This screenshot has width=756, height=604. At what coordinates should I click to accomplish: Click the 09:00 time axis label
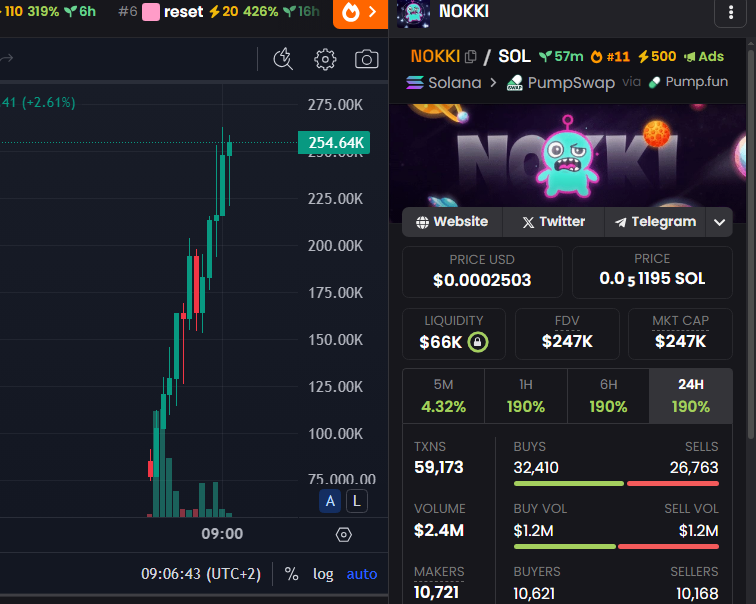(x=222, y=534)
